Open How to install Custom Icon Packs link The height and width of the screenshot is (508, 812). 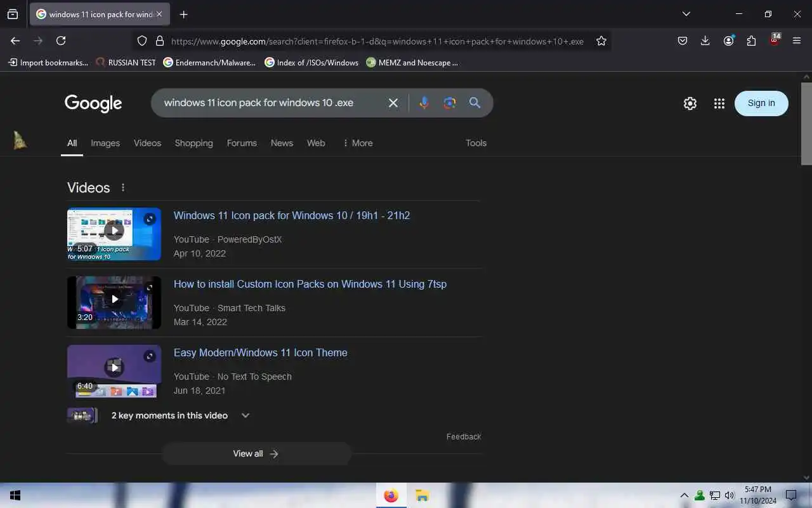(310, 284)
